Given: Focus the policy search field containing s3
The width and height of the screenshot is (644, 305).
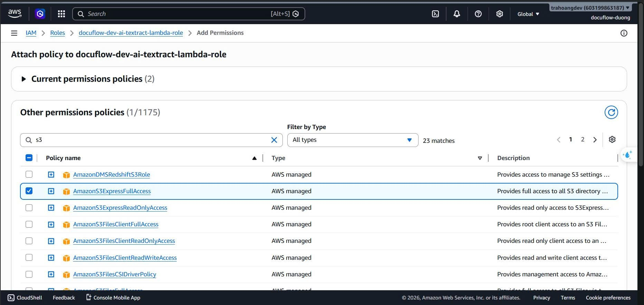Looking at the screenshot, I should [151, 140].
